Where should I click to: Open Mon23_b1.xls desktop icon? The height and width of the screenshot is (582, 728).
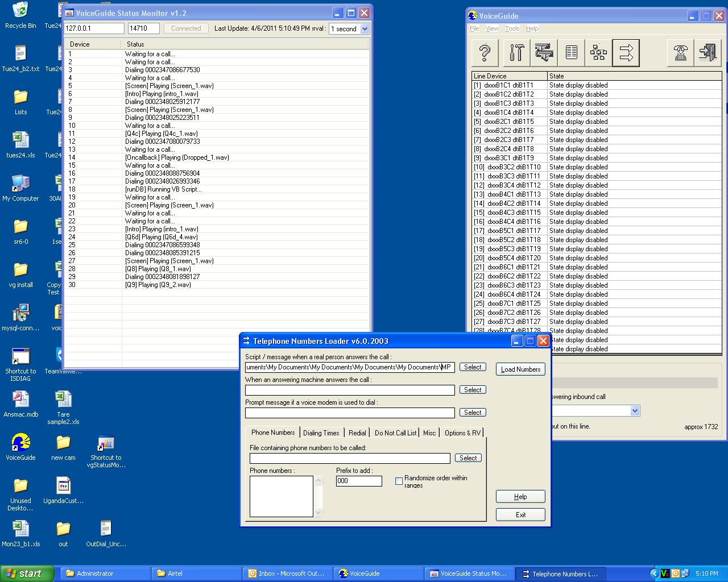(20, 534)
